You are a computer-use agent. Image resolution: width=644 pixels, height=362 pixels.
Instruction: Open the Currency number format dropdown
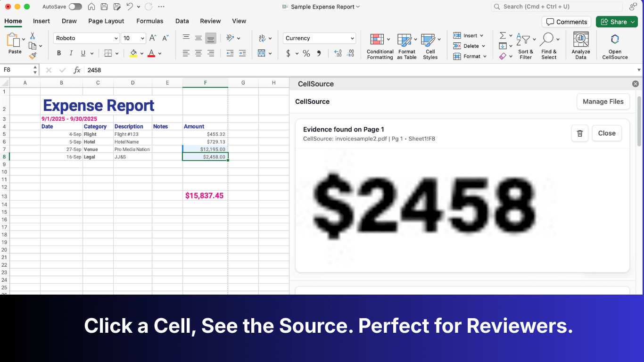tap(319, 38)
